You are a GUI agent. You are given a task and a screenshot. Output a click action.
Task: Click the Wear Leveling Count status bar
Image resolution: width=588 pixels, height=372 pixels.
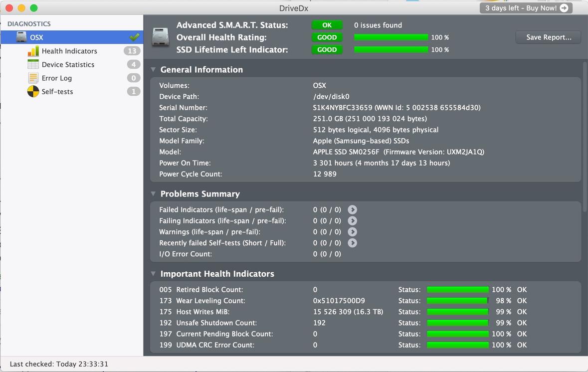click(457, 300)
